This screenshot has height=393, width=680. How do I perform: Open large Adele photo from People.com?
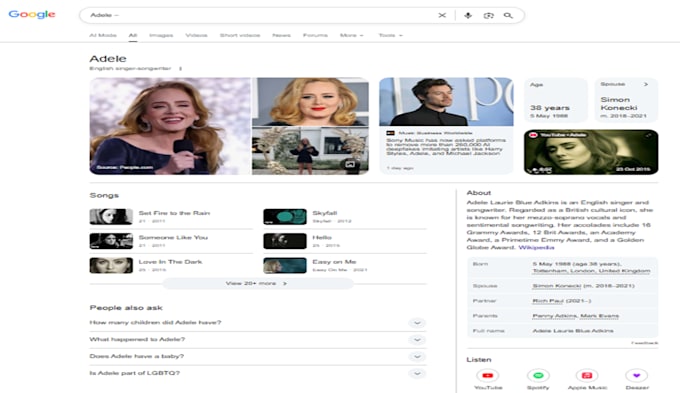point(170,126)
